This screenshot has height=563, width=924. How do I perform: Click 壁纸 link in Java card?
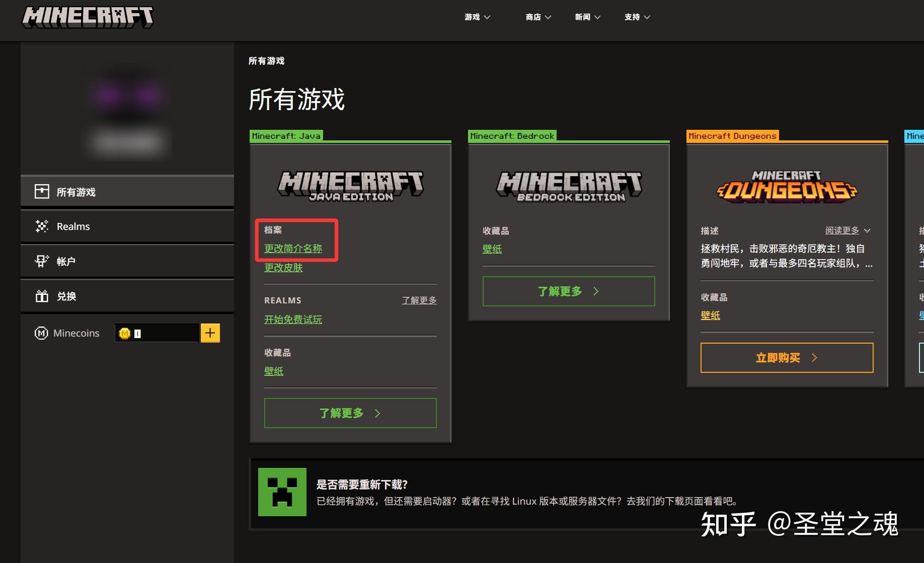click(274, 371)
